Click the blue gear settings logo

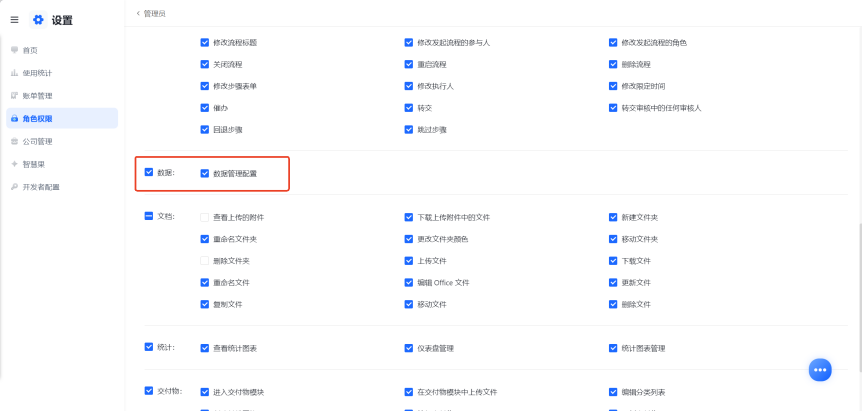[38, 20]
